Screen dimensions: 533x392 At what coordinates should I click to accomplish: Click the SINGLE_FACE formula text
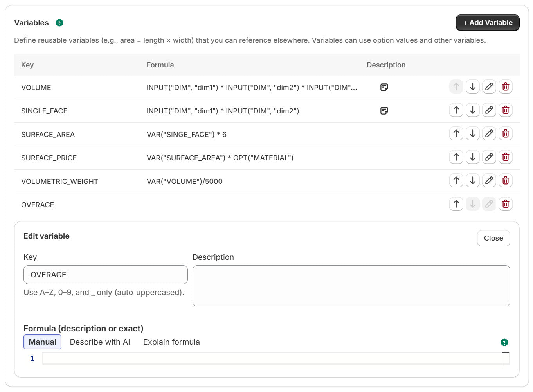pyautogui.click(x=223, y=111)
